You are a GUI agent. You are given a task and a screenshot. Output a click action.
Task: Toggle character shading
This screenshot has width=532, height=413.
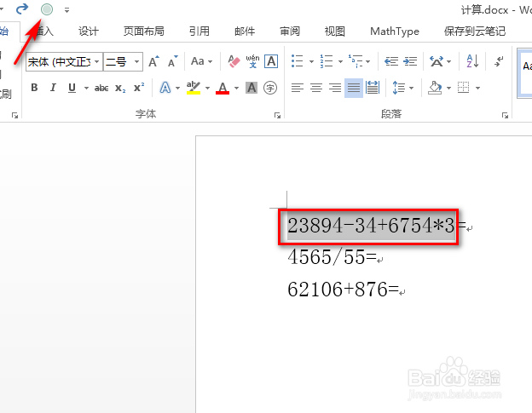[252, 88]
